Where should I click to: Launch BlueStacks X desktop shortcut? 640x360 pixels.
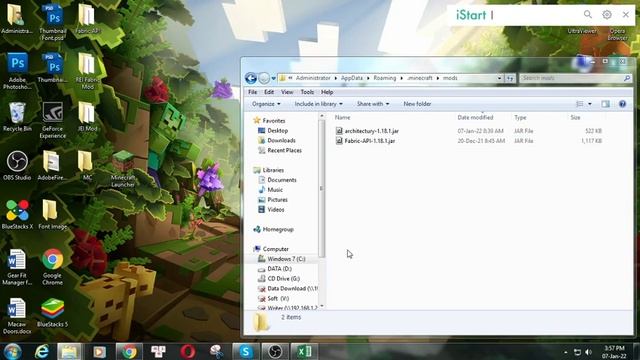[17, 215]
